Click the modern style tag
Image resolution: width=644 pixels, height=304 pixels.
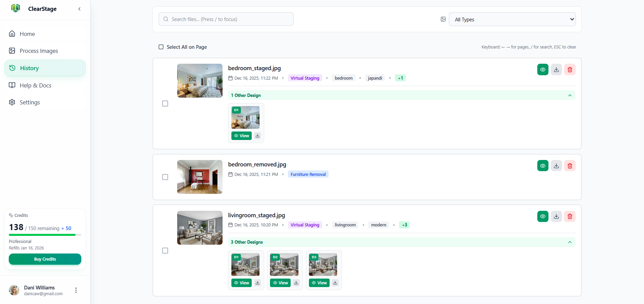pyautogui.click(x=379, y=225)
